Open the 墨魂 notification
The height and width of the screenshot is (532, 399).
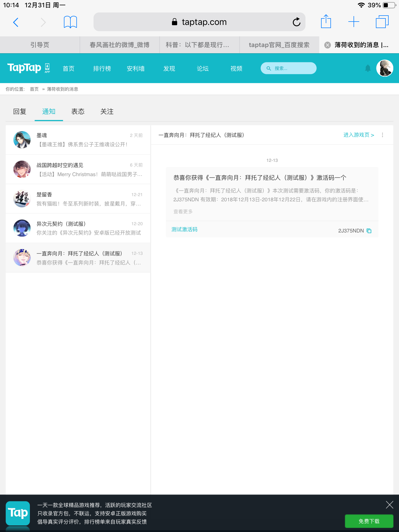(x=78, y=140)
